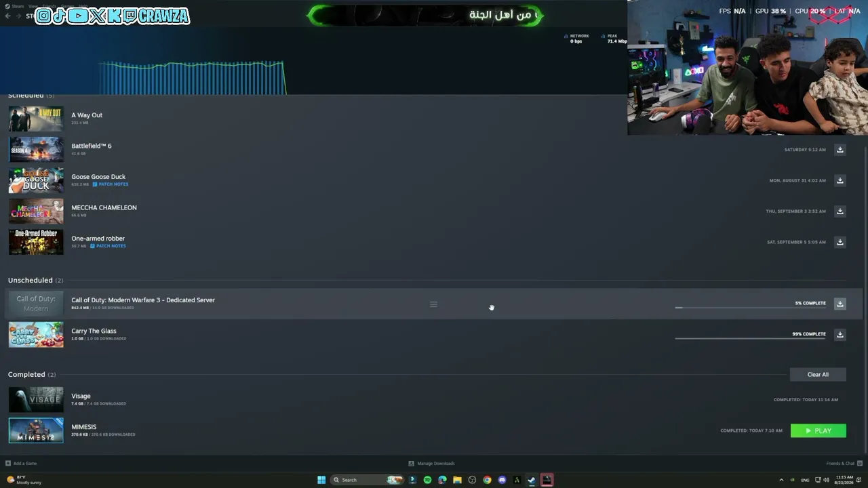Viewport: 868px width, 488px height.
Task: Click the Steam back arrow
Action: (7, 16)
